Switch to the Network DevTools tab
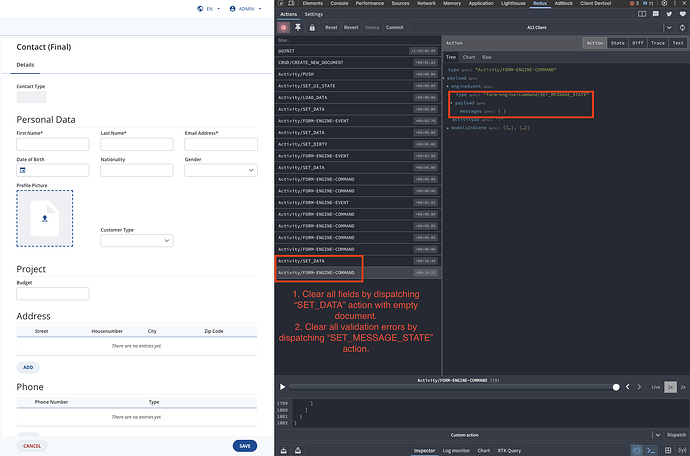Screen dimensions: 690x456 point(426,3)
